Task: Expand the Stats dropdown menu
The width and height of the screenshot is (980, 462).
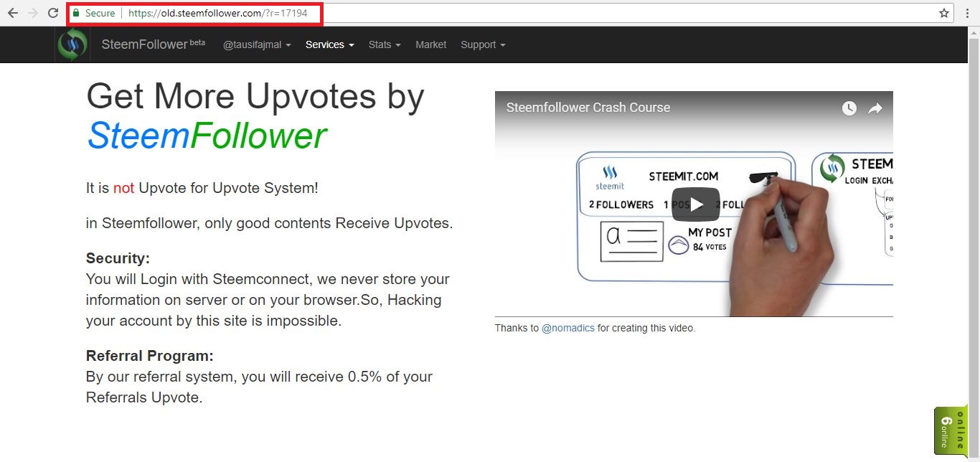Action: (x=385, y=44)
